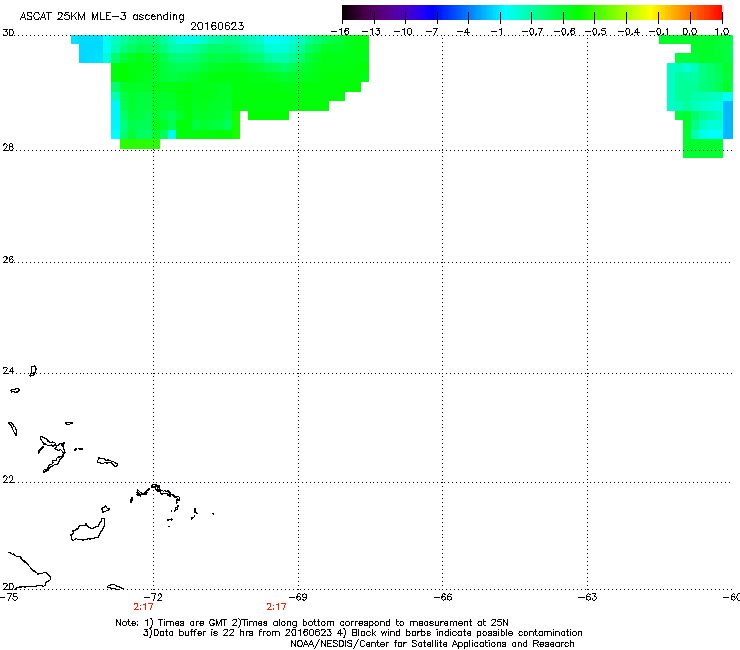Click the colorbar label '-16'
The image size is (740, 650).
click(x=340, y=32)
